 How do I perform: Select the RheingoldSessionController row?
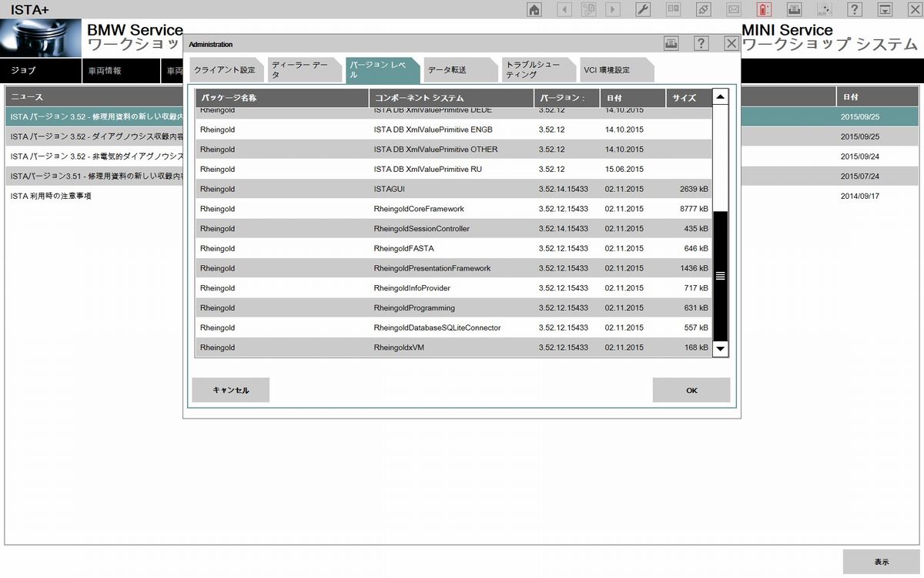[454, 229]
